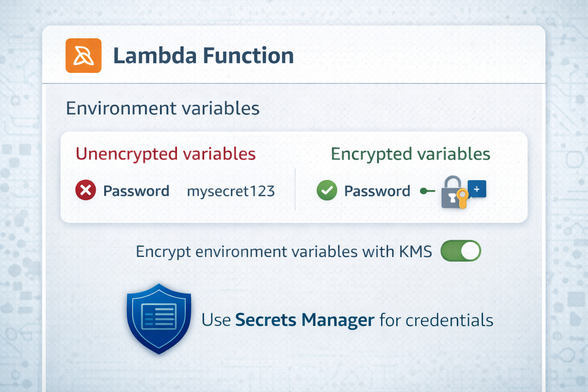This screenshot has height=392, width=588.
Task: Click the Lambda Function title
Action: coord(203,56)
